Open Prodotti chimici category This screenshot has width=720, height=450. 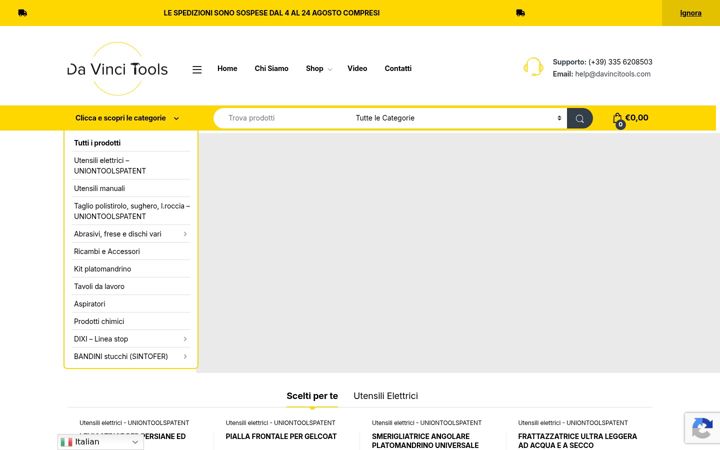tap(99, 321)
